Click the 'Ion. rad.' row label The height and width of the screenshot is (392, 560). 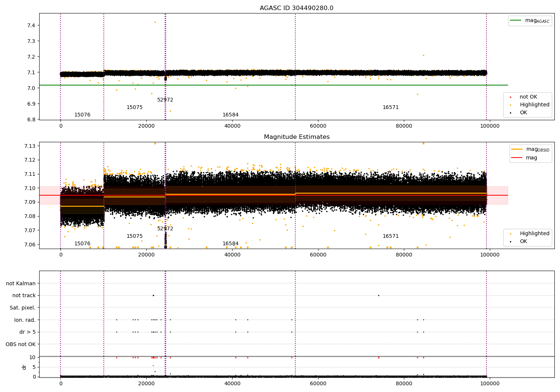coord(25,320)
